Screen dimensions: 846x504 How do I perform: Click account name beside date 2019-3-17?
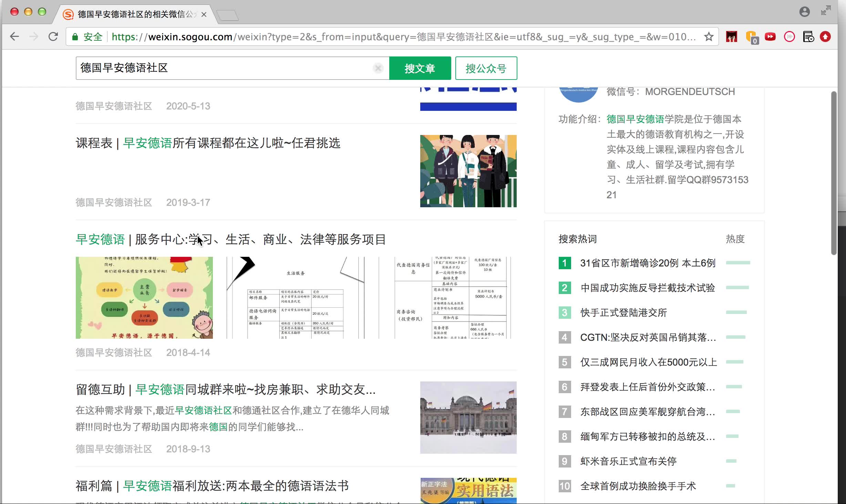click(x=114, y=202)
